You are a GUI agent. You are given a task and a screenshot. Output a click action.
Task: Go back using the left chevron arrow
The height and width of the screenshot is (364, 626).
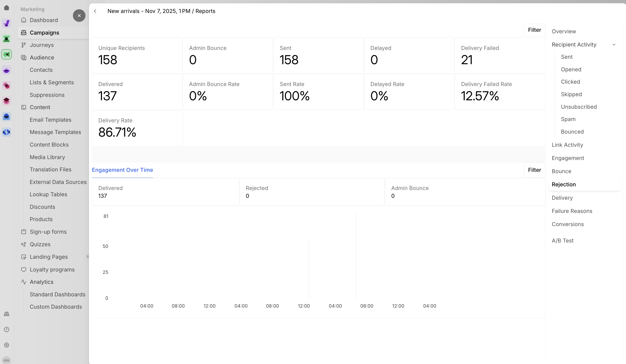95,11
